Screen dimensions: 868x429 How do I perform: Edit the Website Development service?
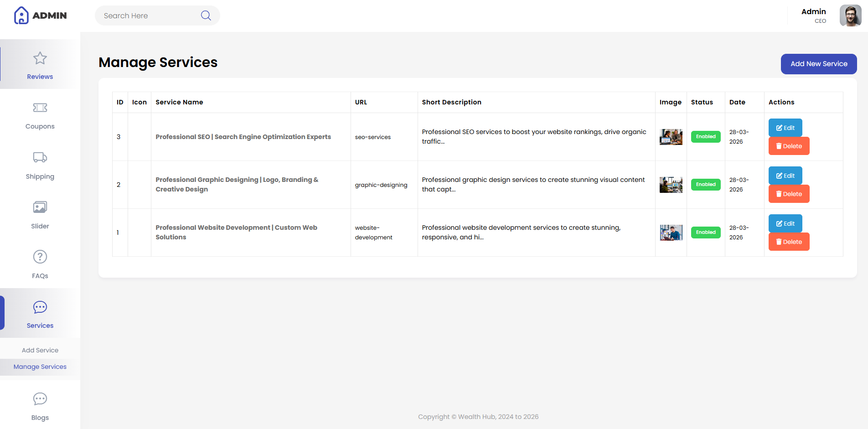pos(785,223)
